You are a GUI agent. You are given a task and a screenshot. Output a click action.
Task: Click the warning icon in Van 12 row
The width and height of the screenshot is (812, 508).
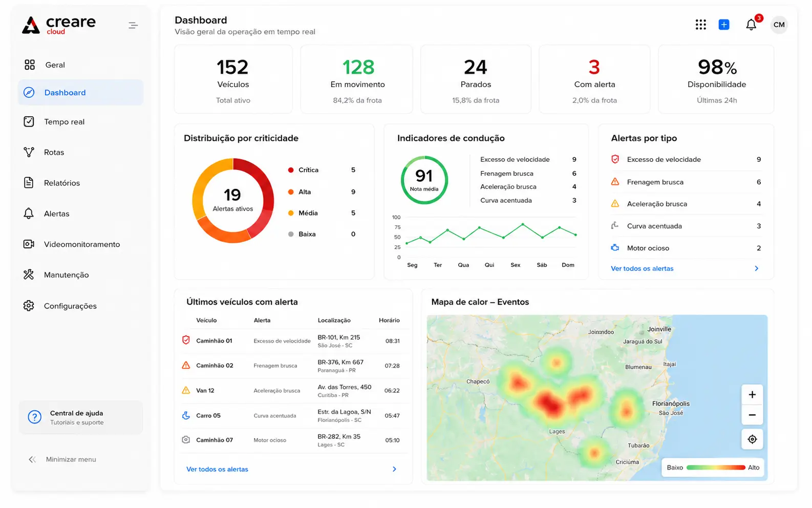186,390
